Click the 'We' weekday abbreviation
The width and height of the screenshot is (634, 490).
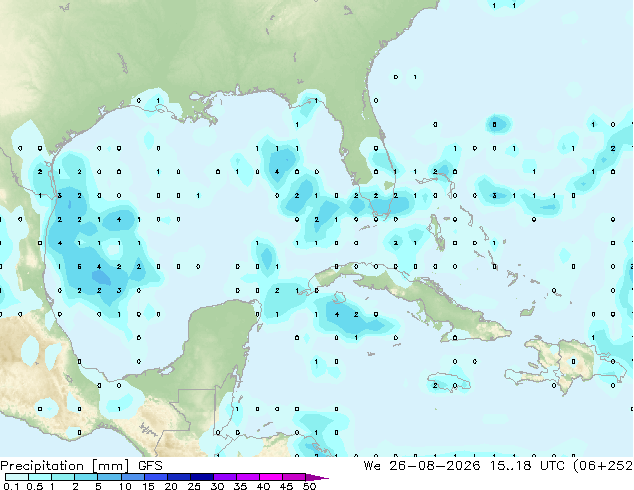point(372,466)
